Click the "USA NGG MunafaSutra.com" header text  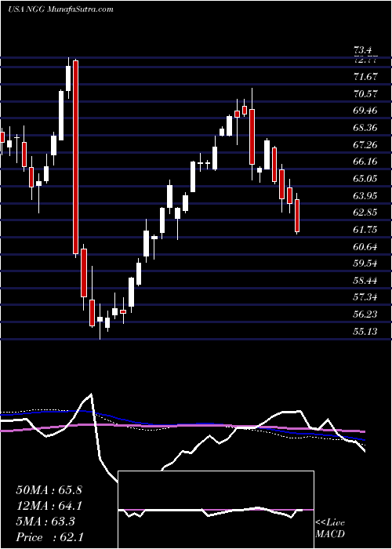[x=60, y=9]
